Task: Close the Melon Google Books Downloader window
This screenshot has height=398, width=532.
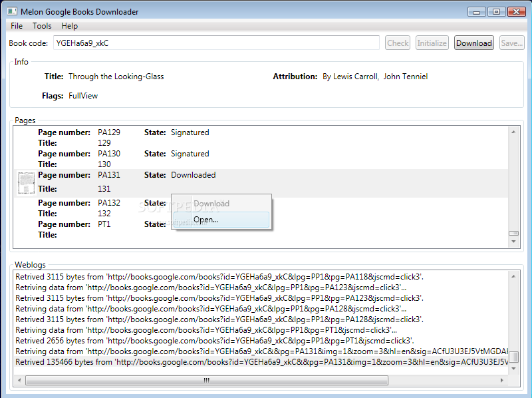Action: [x=517, y=12]
